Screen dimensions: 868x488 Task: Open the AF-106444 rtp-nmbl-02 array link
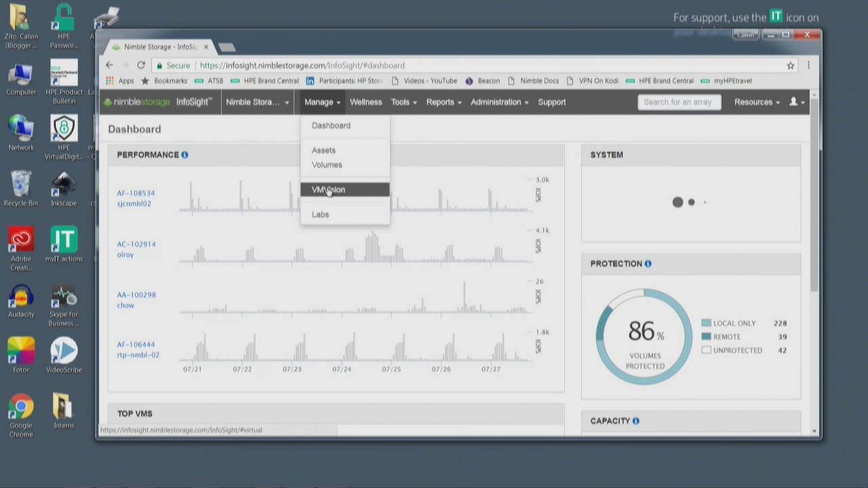138,350
